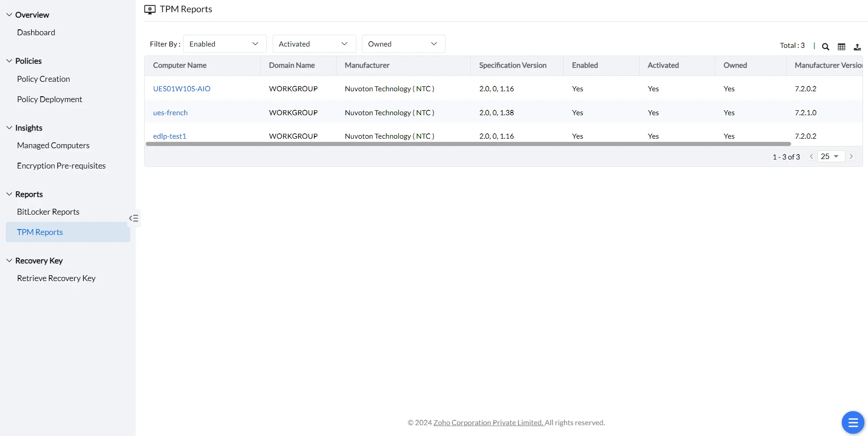This screenshot has height=436, width=868.
Task: Collapse the sidebar using toggle icon
Action: pyautogui.click(x=134, y=218)
